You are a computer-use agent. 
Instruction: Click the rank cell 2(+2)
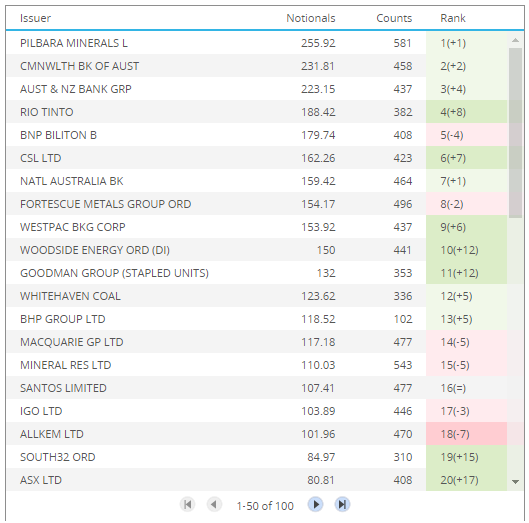(x=467, y=66)
